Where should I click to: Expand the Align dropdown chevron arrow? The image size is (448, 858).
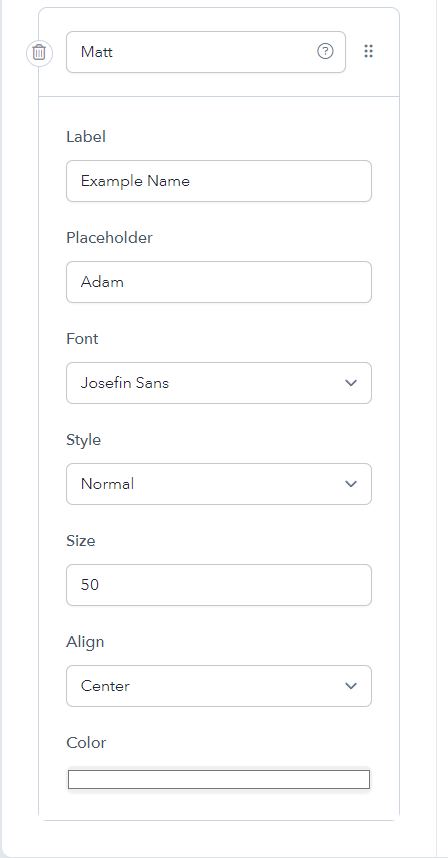tap(351, 686)
